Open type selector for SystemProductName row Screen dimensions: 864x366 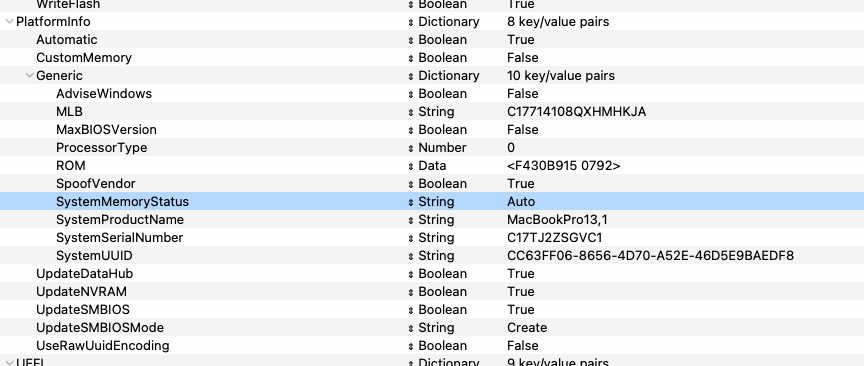click(411, 220)
